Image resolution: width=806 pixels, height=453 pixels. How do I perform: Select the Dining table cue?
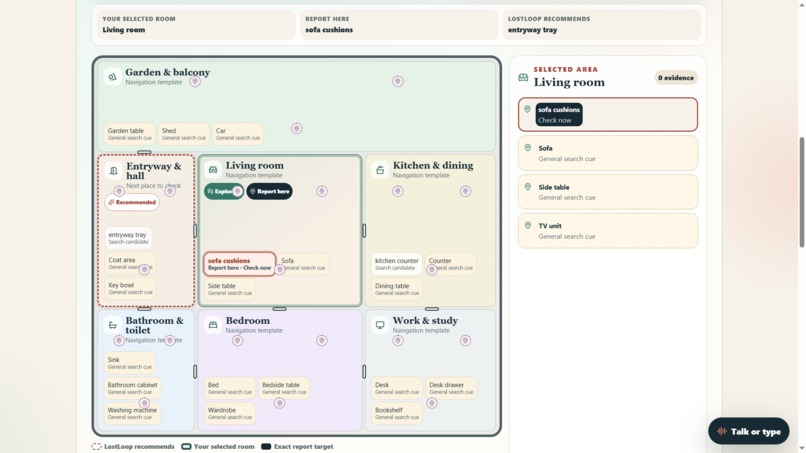[396, 289]
